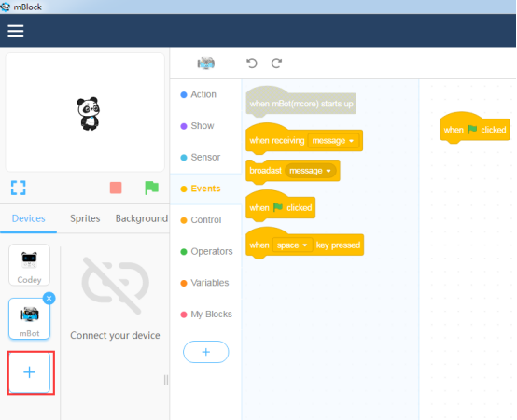The height and width of the screenshot is (420, 517).
Task: Switch to the Sprites tab
Action: [85, 218]
